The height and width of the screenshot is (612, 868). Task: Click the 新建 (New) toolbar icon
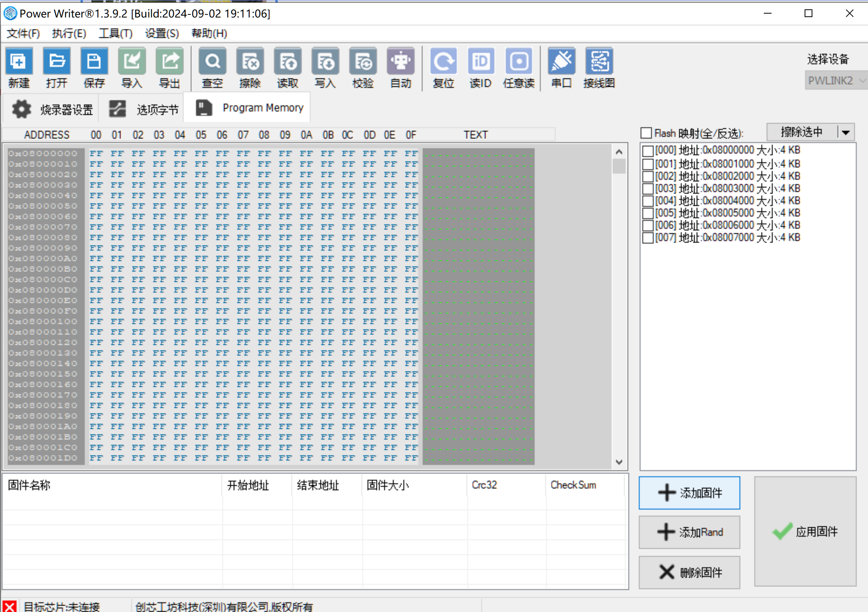click(19, 61)
